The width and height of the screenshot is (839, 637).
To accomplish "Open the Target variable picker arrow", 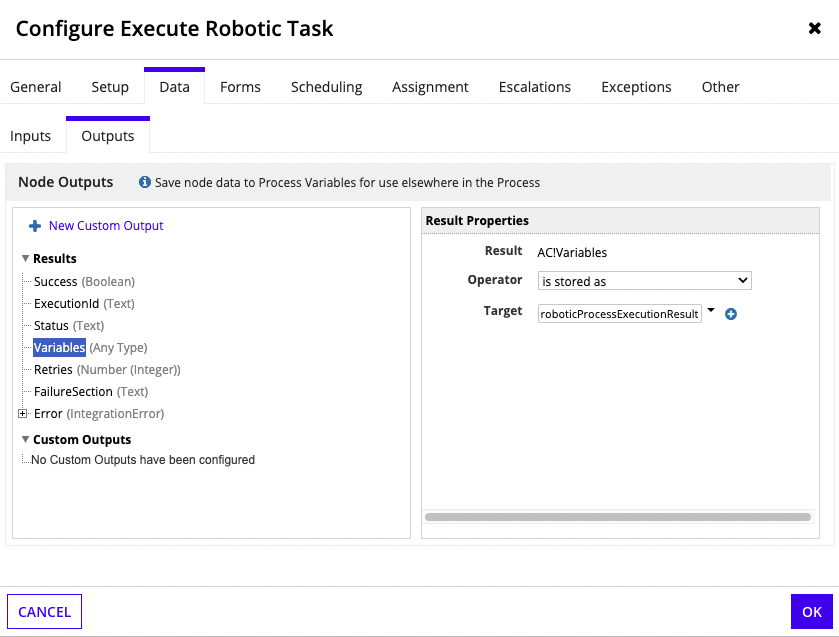I will tap(711, 311).
